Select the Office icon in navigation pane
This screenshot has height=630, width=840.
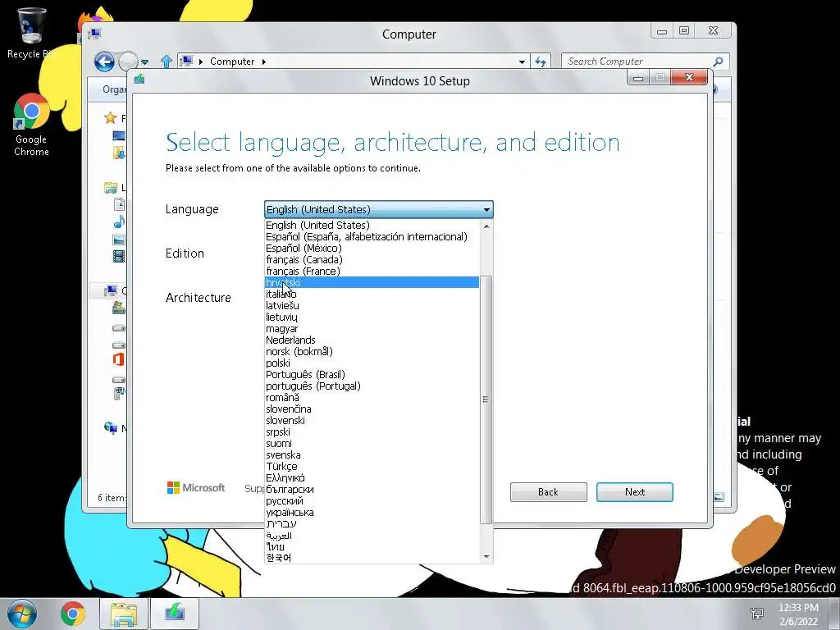119,359
